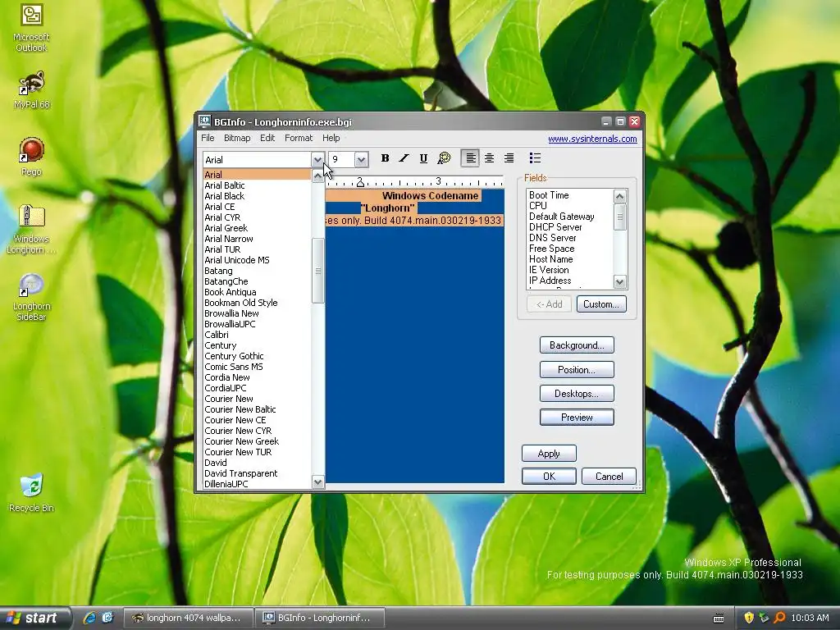Viewport: 840px width, 630px height.
Task: Open the font size dropdown
Action: pos(361,159)
